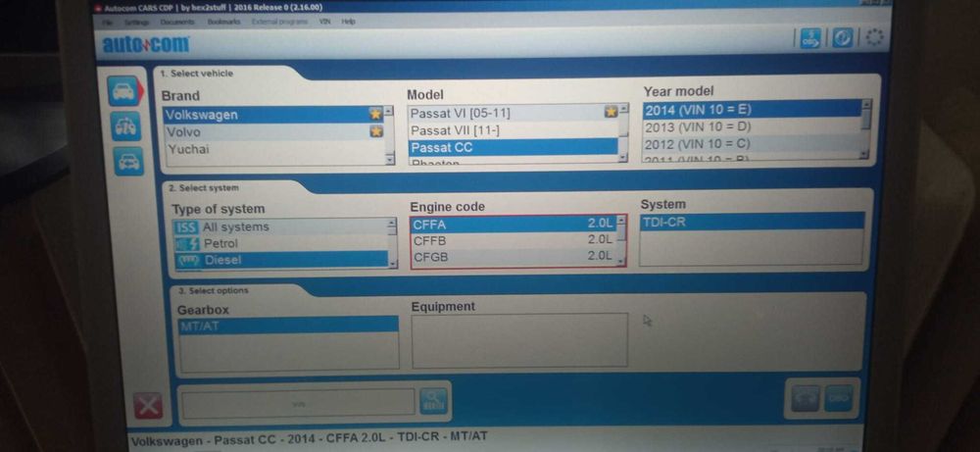Viewport: 980px width, 452px height.
Task: Click the OBD start icon at bottom right
Action: (838, 398)
